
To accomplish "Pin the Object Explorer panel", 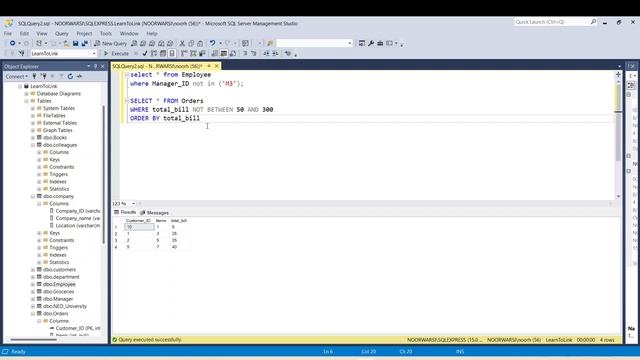I will tap(96, 66).
